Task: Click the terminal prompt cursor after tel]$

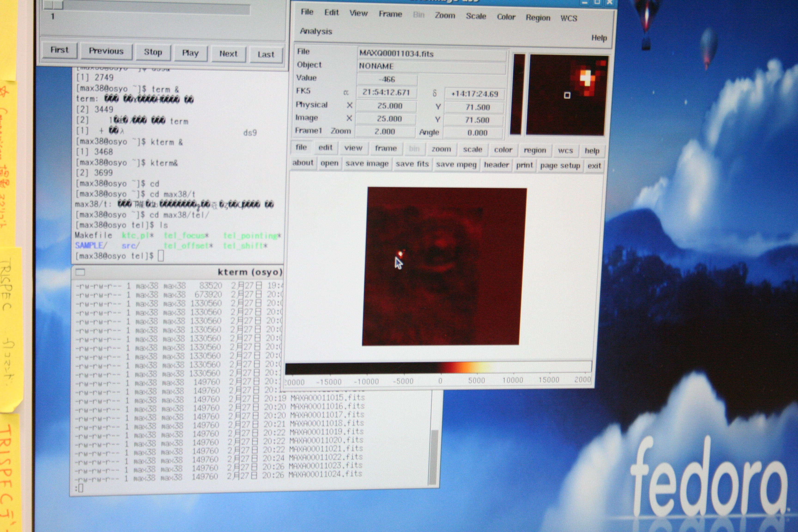Action: (161, 256)
